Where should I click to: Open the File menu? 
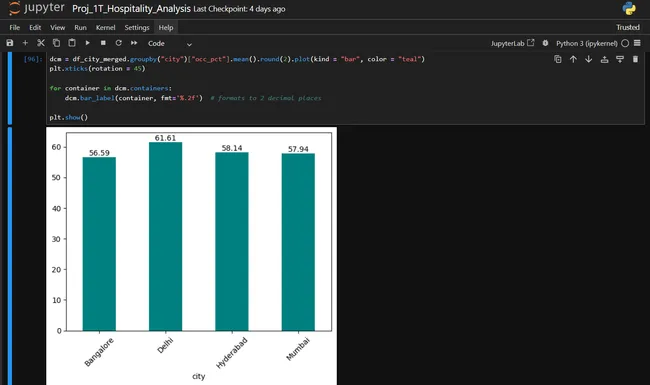pyautogui.click(x=15, y=27)
